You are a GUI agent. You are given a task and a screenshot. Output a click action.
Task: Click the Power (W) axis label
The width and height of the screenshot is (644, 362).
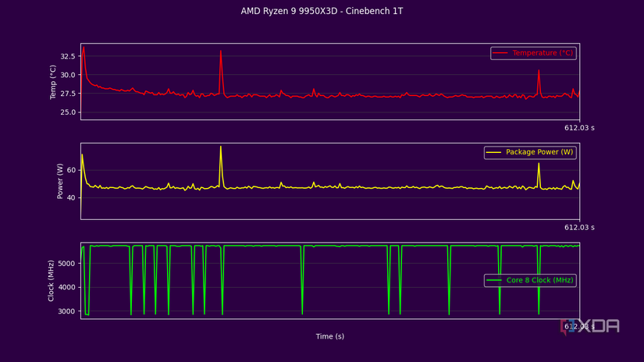point(60,181)
